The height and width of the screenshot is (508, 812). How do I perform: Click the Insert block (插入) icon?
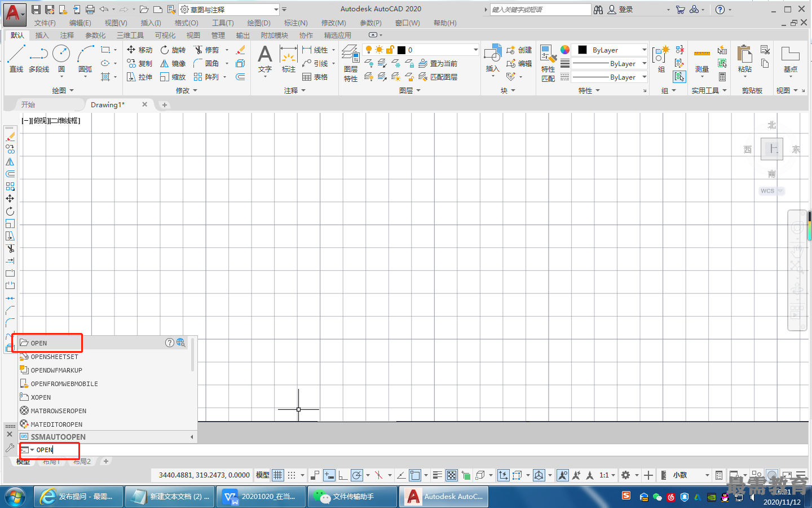coord(493,59)
